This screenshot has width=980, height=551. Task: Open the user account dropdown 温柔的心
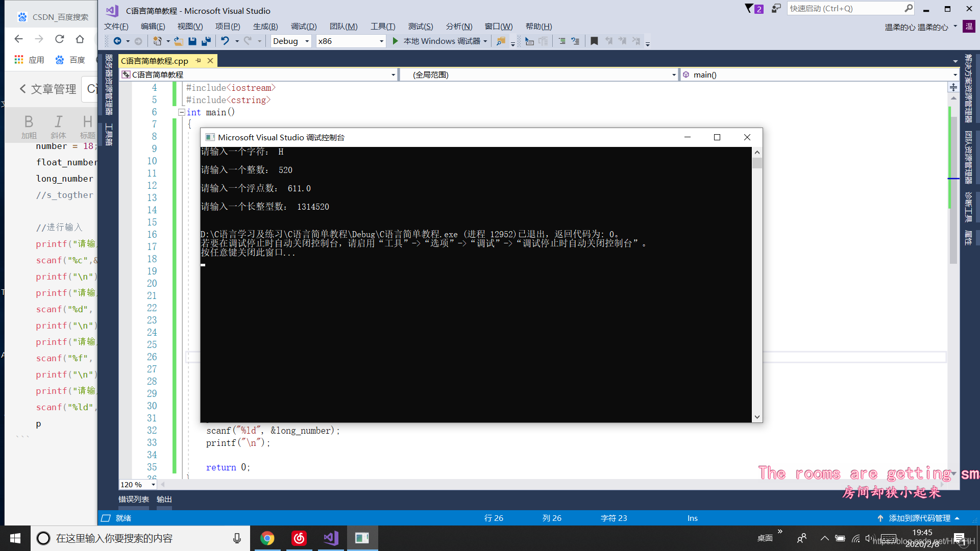click(921, 27)
